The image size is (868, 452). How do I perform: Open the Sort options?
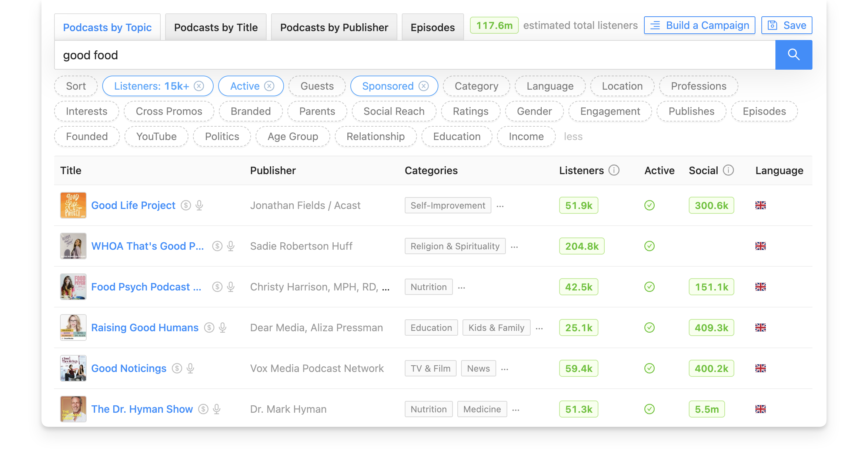(x=76, y=86)
